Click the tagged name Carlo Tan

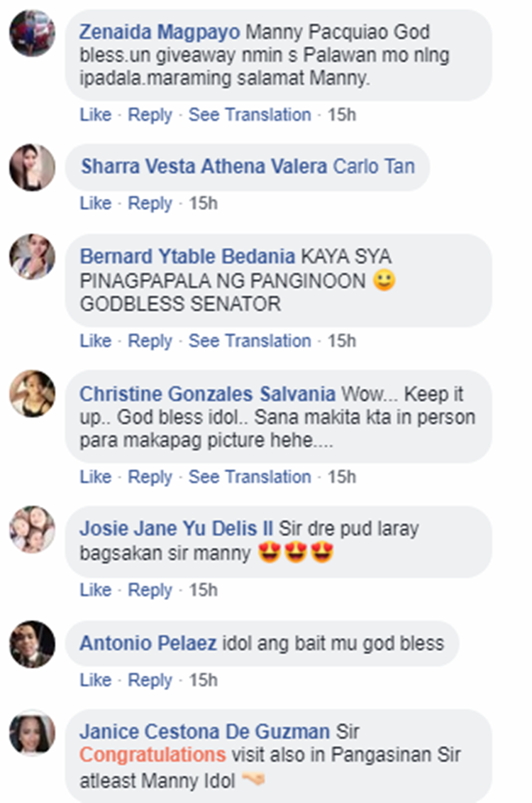pos(374,167)
